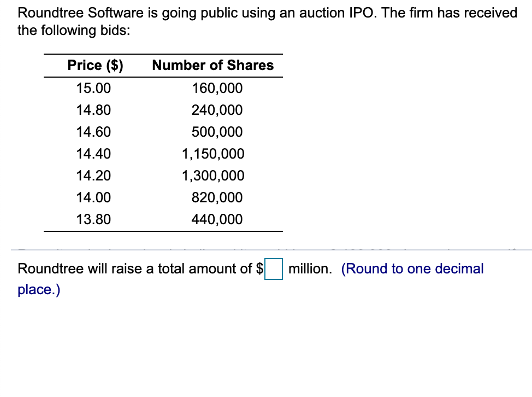Select the 15.00 price cell
The image size is (532, 397).
click(93, 88)
